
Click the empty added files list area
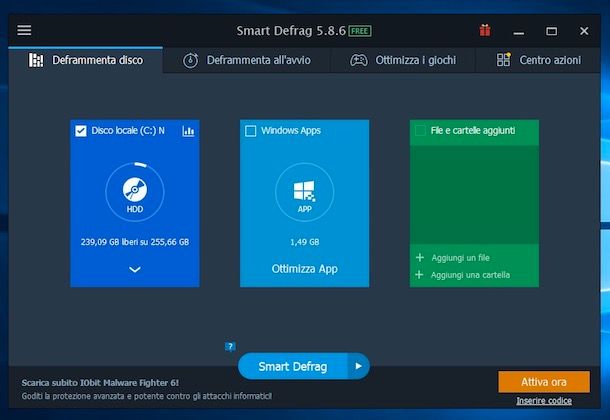point(474,194)
